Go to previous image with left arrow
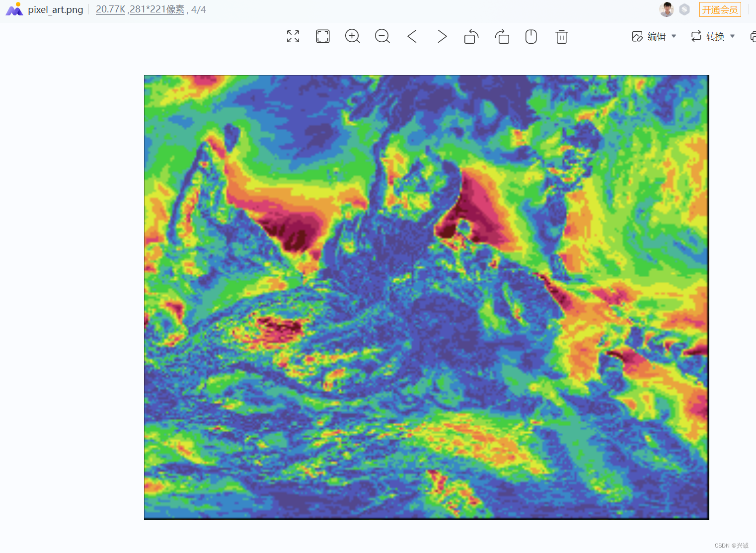The width and height of the screenshot is (756, 553). 412,36
